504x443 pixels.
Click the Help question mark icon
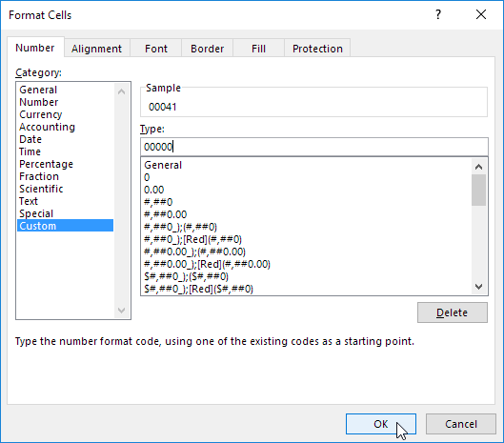tap(438, 14)
